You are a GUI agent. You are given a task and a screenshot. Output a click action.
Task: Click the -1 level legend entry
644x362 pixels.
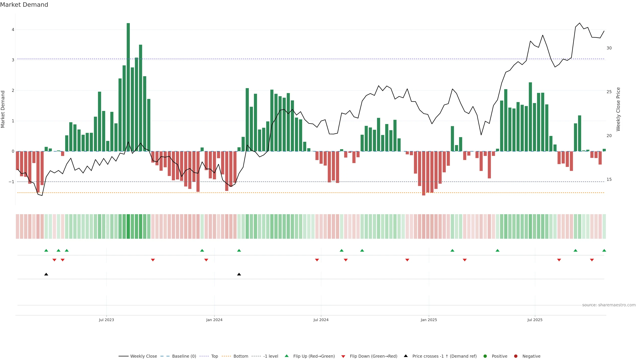[x=271, y=356]
